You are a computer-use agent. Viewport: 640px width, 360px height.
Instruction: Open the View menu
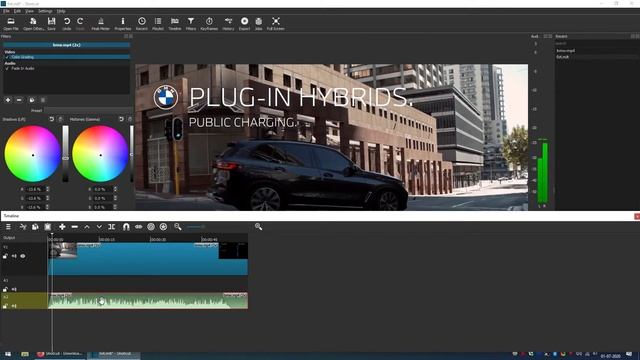[x=29, y=11]
